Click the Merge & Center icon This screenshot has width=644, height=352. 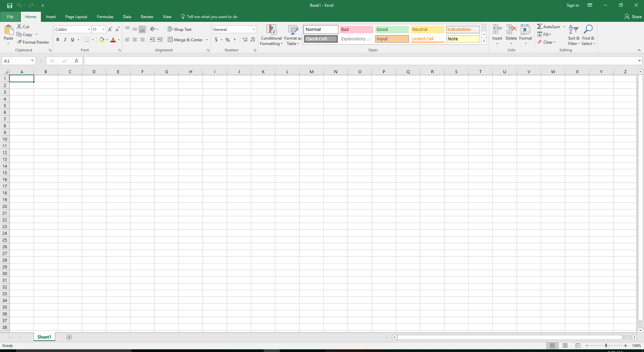[185, 40]
